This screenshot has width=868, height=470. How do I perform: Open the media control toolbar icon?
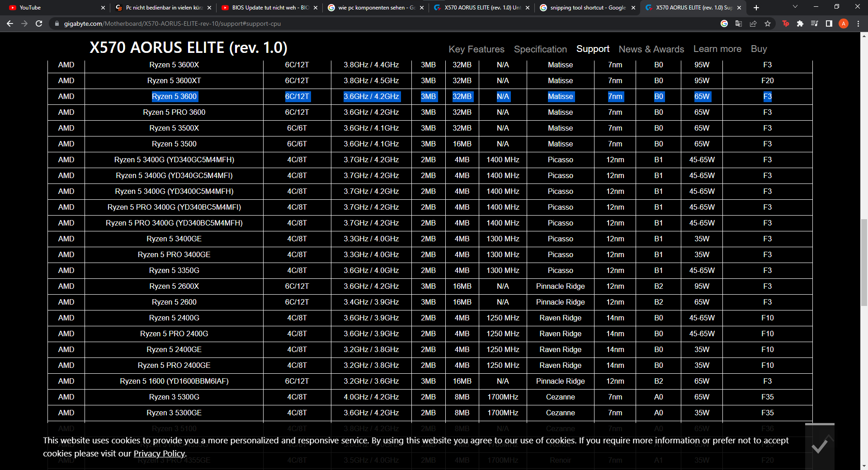coord(815,23)
